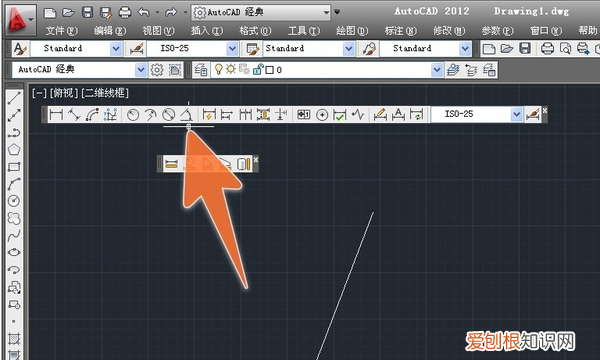600x360 pixels.
Task: Select the Diameter dimension tool
Action: tap(168, 114)
